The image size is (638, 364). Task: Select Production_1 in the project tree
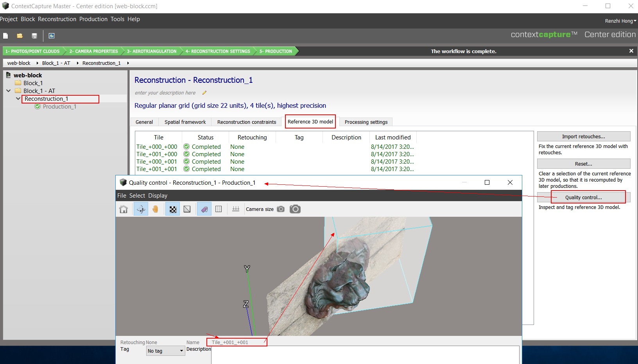click(x=59, y=106)
